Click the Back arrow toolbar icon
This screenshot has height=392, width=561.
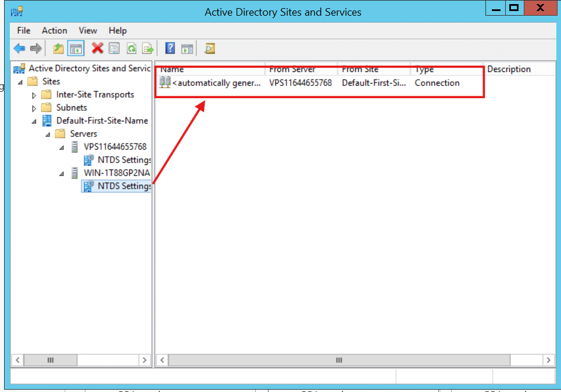tap(19, 48)
